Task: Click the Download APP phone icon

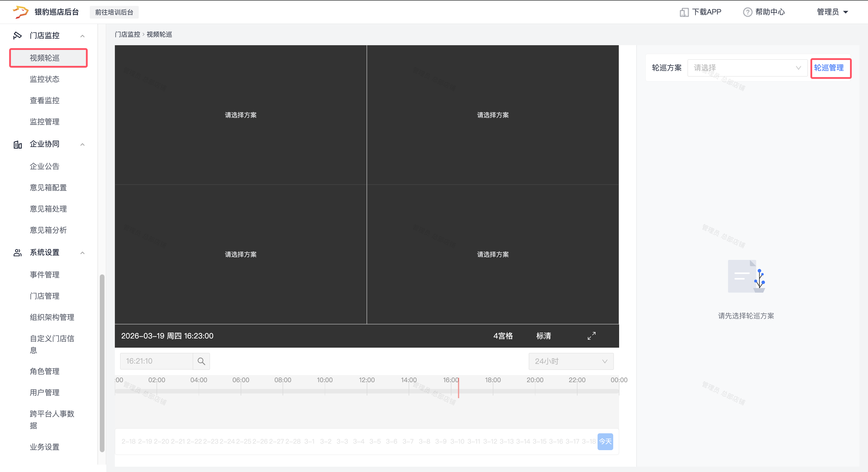Action: click(684, 12)
